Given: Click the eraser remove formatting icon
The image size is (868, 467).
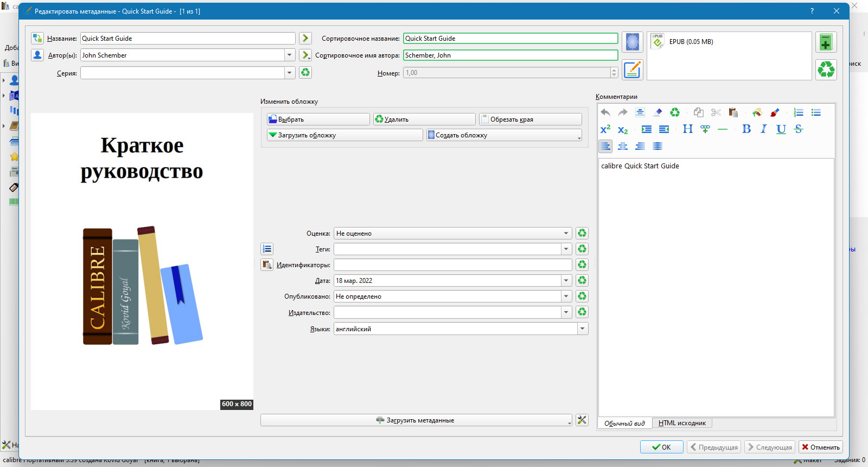Looking at the screenshot, I should (658, 112).
